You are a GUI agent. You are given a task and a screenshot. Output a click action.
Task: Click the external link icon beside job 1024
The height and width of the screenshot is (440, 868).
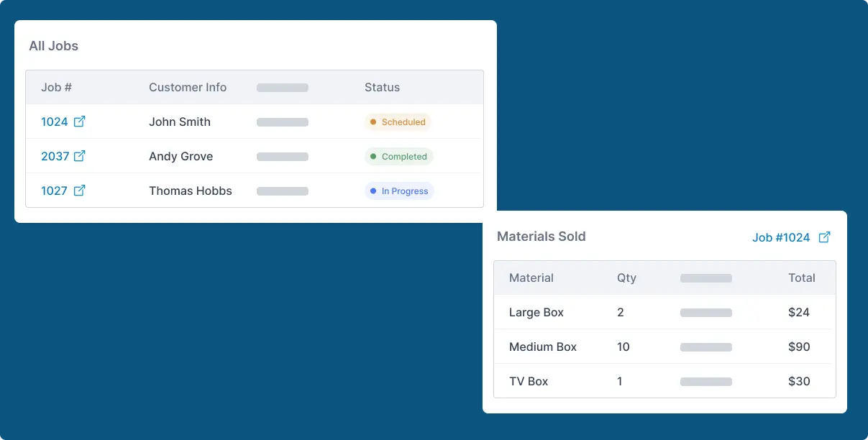click(80, 122)
